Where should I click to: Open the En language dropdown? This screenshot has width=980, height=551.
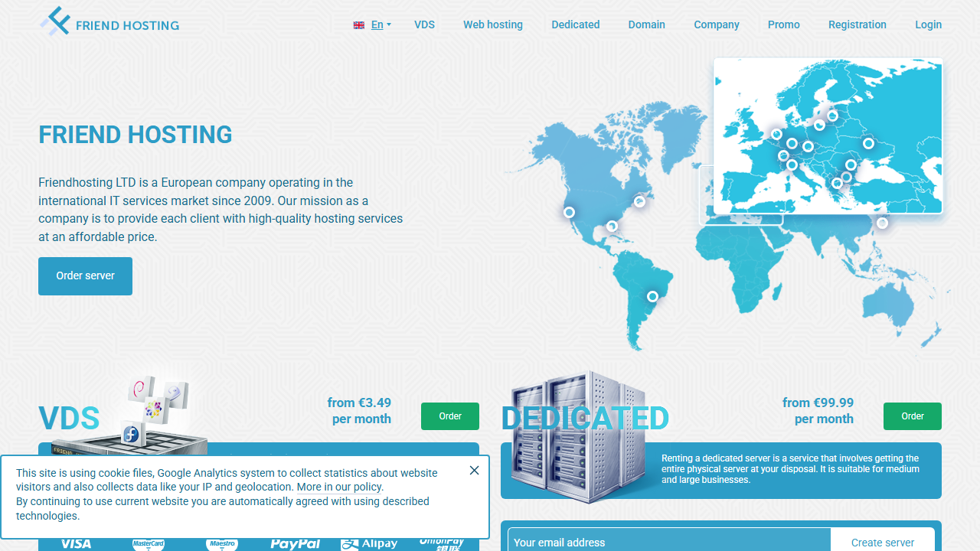(x=381, y=24)
